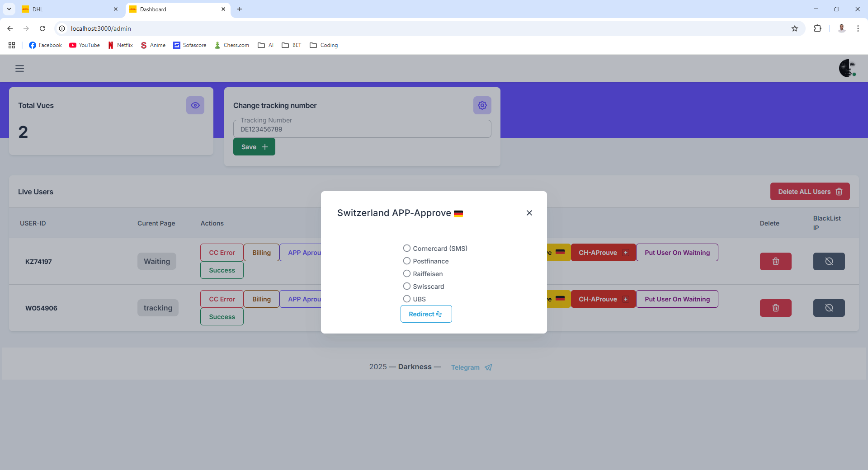Click user ID KZ74197

(38, 262)
